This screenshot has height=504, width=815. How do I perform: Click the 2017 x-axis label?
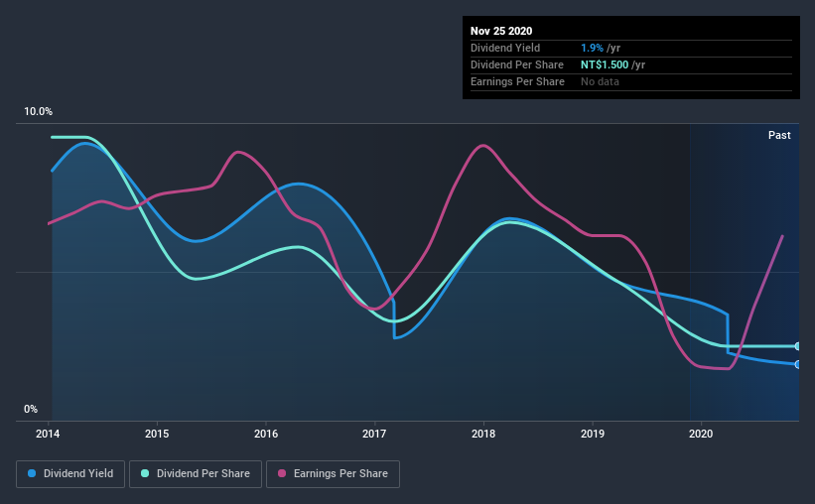point(374,434)
